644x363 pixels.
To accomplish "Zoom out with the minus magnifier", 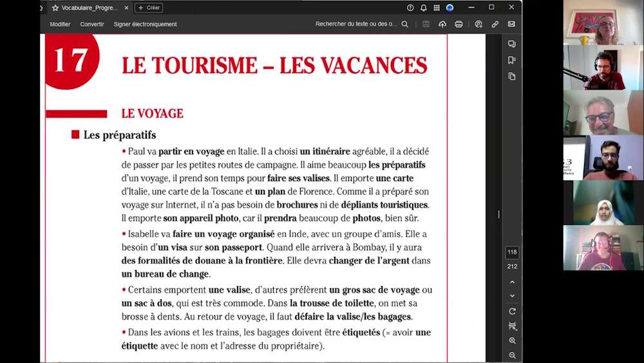I will pos(512,355).
